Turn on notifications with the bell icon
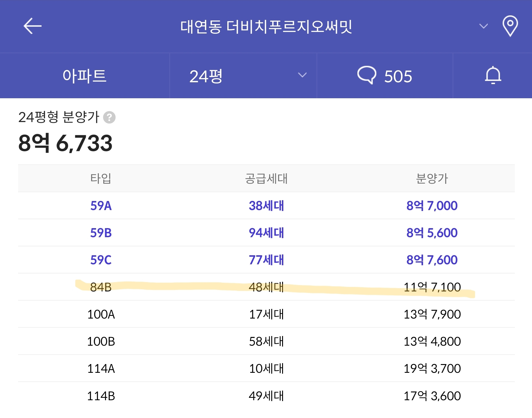 493,75
